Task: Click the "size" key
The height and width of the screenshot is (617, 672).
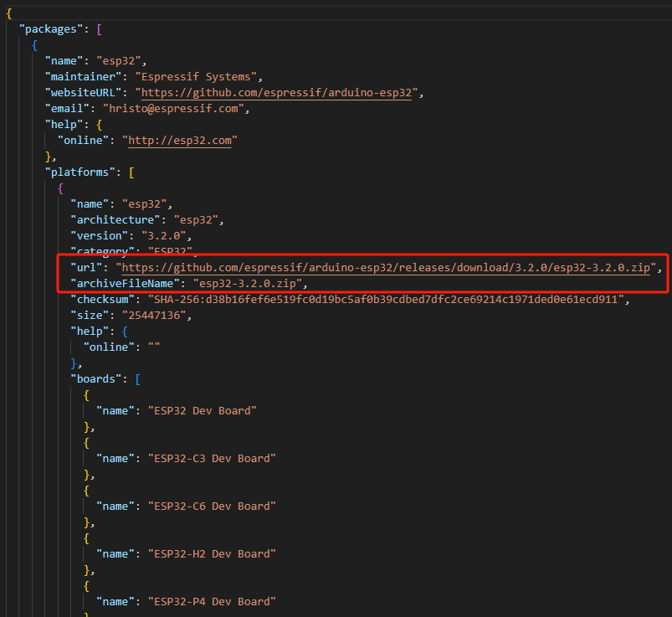Action: (90, 315)
